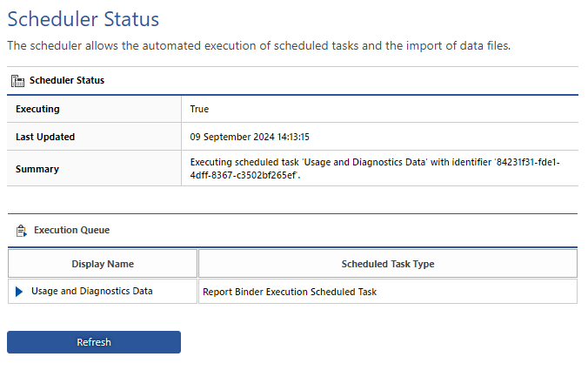Image resolution: width=588 pixels, height=377 pixels.
Task: Click the Execution Queue clipboard icon
Action: pyautogui.click(x=22, y=231)
